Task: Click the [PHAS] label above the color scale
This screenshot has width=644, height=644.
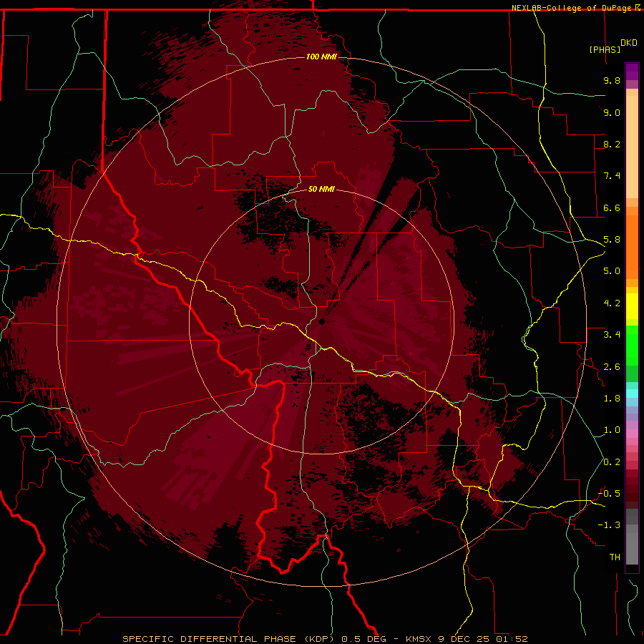Action: tap(605, 49)
